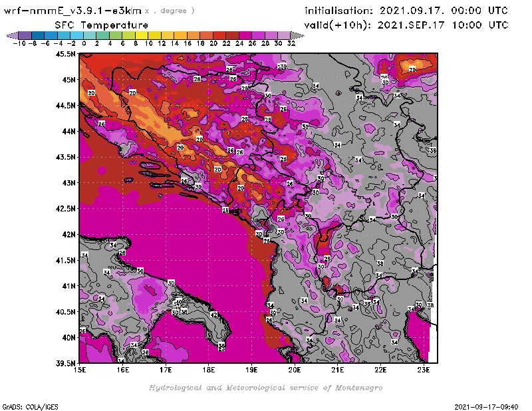Select the yellow-green 6 to 8 swatch
532x411 pixels.
[128, 36]
